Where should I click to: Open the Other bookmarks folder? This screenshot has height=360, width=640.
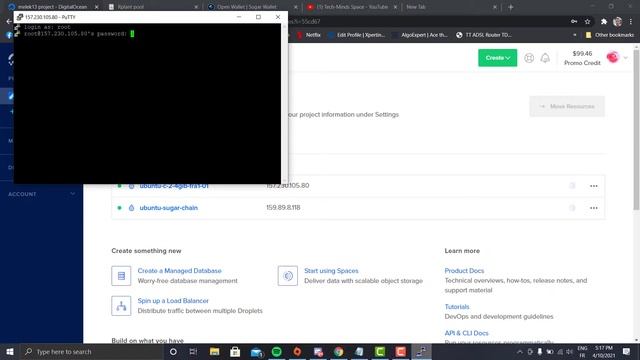click(610, 35)
